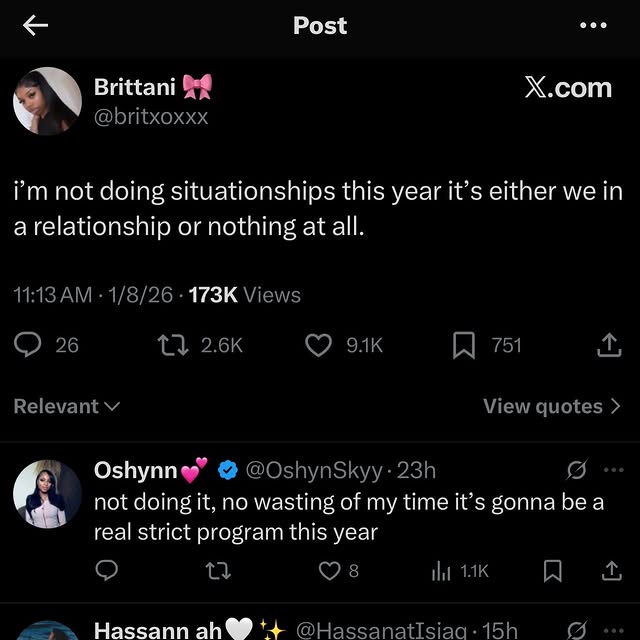Image resolution: width=640 pixels, height=640 pixels.
Task: Open the @OshynSkyy username link
Action: tap(313, 470)
